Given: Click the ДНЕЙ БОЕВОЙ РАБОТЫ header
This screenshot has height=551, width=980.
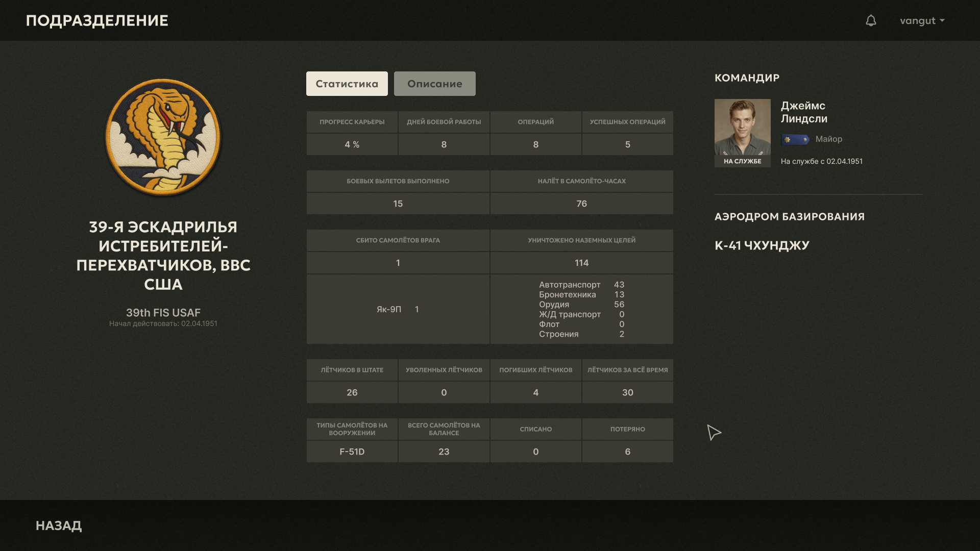Looking at the screenshot, I should (444, 122).
